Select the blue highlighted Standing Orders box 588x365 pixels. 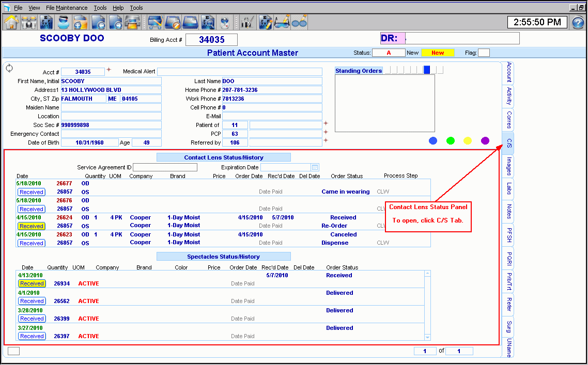click(427, 70)
